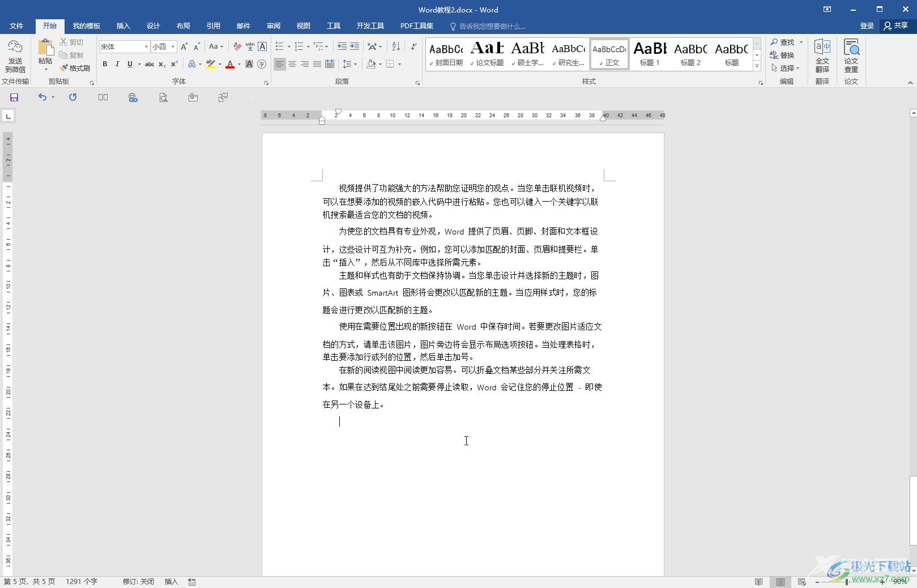Expand the styles gallery more button
Screen dimensions: 917x588
[x=757, y=66]
